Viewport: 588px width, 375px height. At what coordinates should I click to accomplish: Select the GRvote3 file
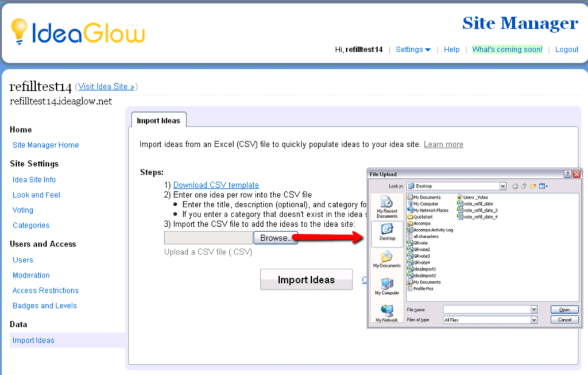(x=419, y=256)
